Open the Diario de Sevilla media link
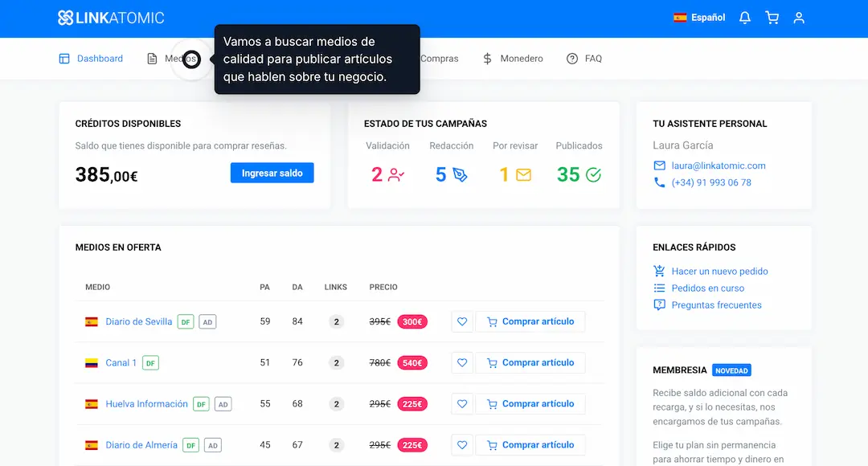 (x=138, y=321)
